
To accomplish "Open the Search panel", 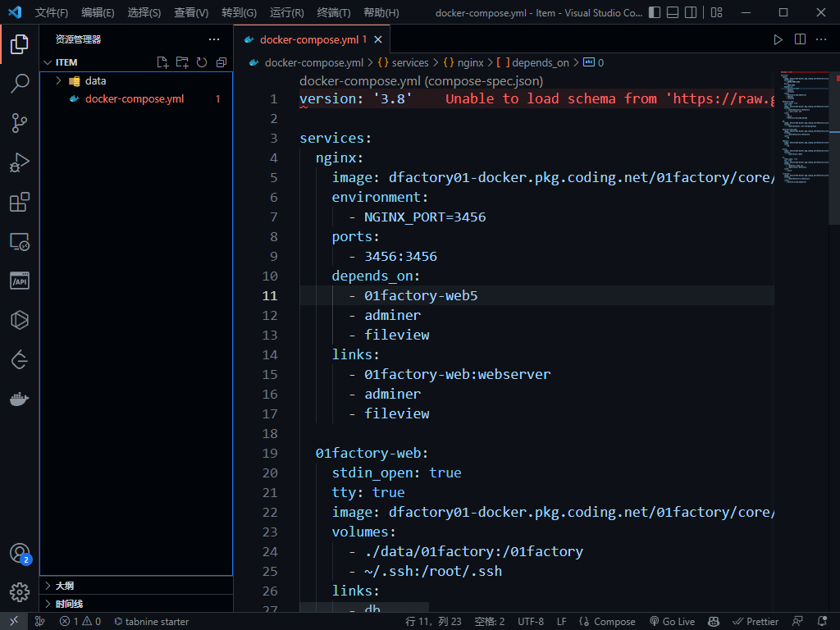I will tap(20, 84).
